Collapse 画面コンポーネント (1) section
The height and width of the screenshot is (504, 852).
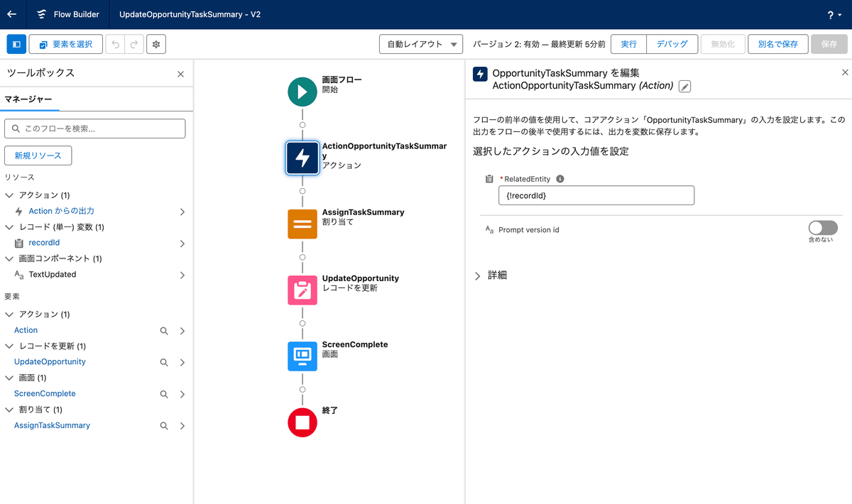click(x=9, y=258)
